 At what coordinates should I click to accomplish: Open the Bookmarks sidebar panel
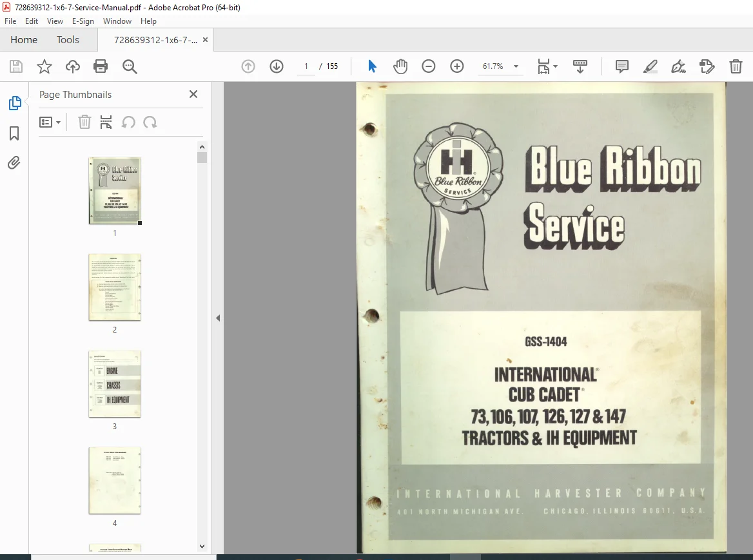click(x=14, y=133)
